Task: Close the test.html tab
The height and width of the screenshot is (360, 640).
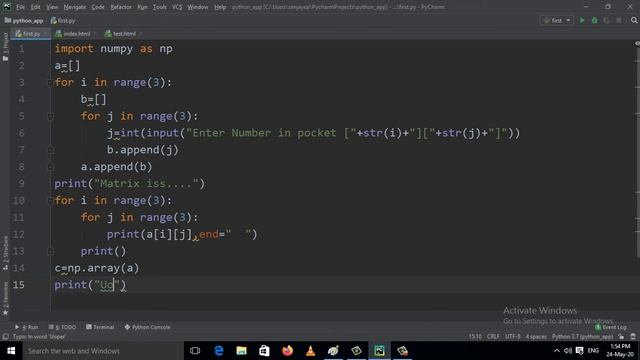Action: tap(141, 34)
